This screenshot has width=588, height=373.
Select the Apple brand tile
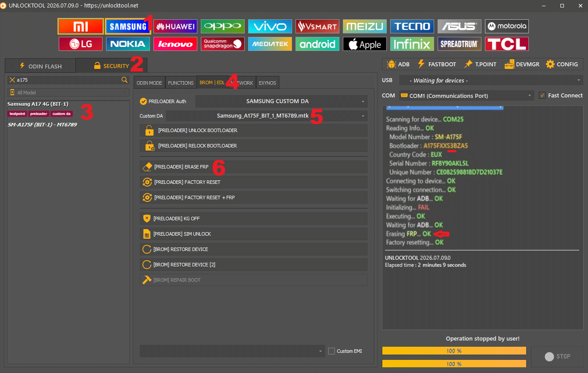365,44
